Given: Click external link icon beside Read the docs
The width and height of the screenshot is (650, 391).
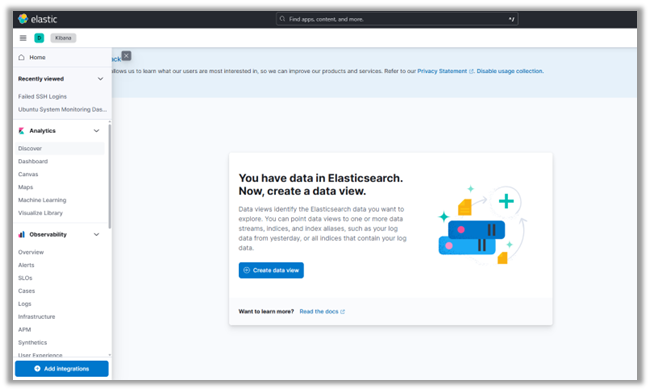Looking at the screenshot, I should (x=342, y=312).
